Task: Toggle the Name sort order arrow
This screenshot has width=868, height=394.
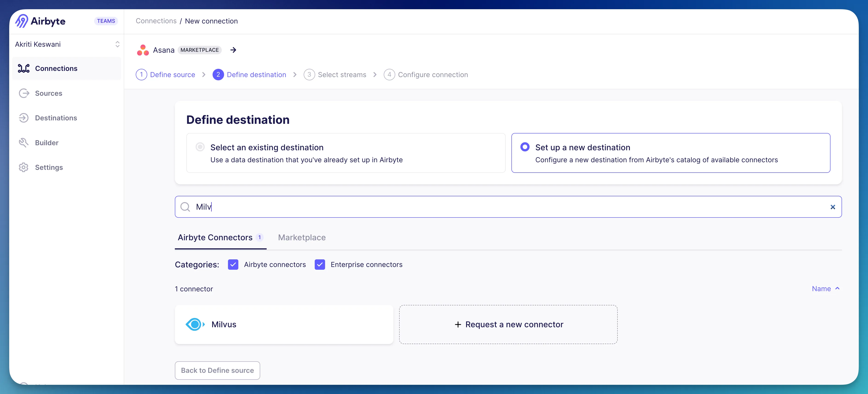Action: click(837, 289)
